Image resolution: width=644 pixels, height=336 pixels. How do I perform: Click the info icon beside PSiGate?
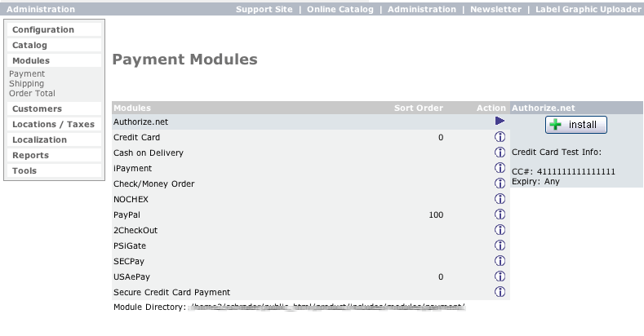pyautogui.click(x=500, y=245)
